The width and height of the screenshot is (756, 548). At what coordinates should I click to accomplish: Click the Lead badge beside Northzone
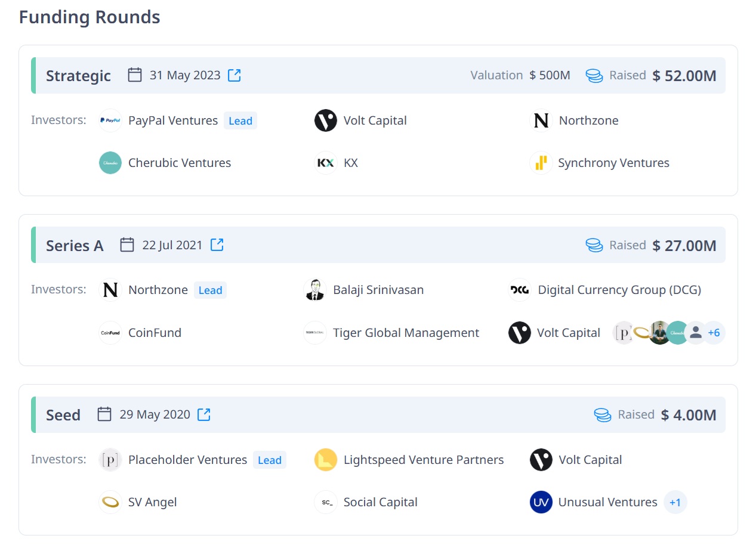(x=210, y=290)
